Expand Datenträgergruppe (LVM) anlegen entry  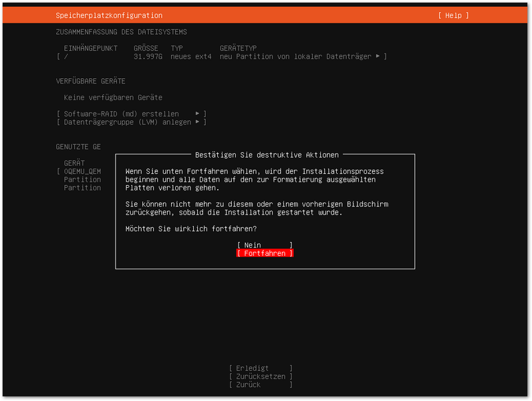point(132,122)
